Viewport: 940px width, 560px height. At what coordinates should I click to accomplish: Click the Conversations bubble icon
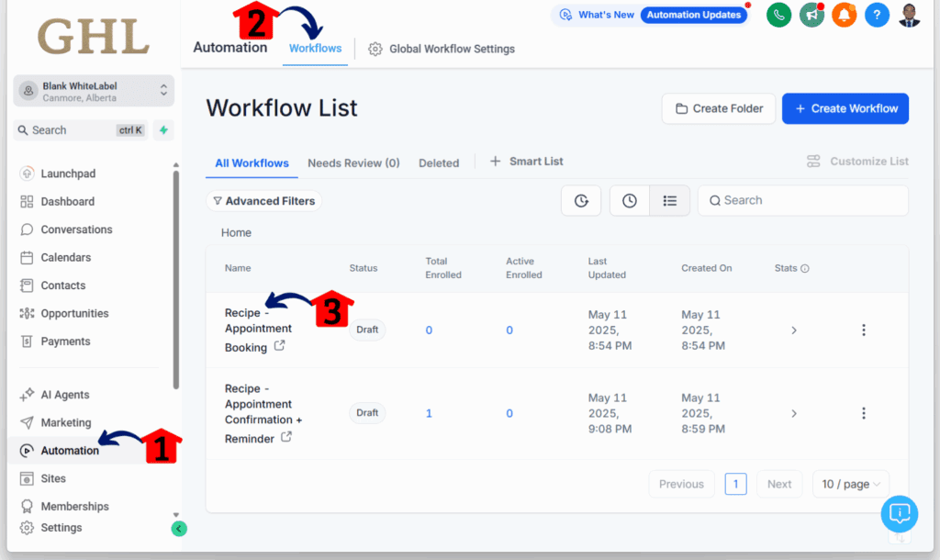tap(27, 230)
